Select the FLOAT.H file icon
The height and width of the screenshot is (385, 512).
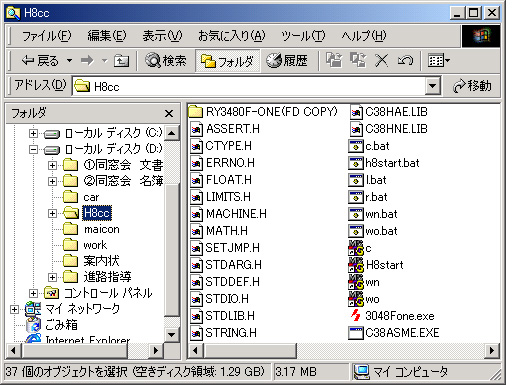tap(196, 180)
